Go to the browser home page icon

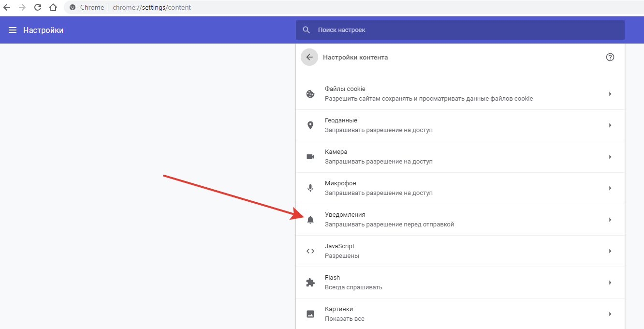click(x=54, y=7)
